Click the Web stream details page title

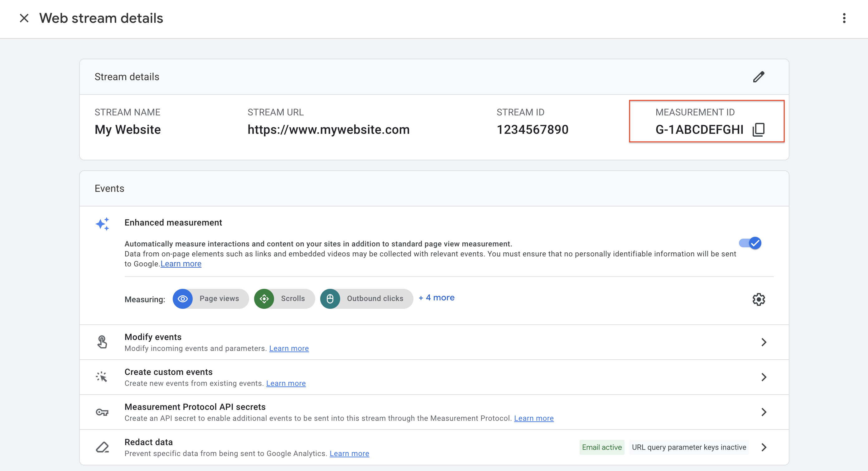click(x=101, y=18)
